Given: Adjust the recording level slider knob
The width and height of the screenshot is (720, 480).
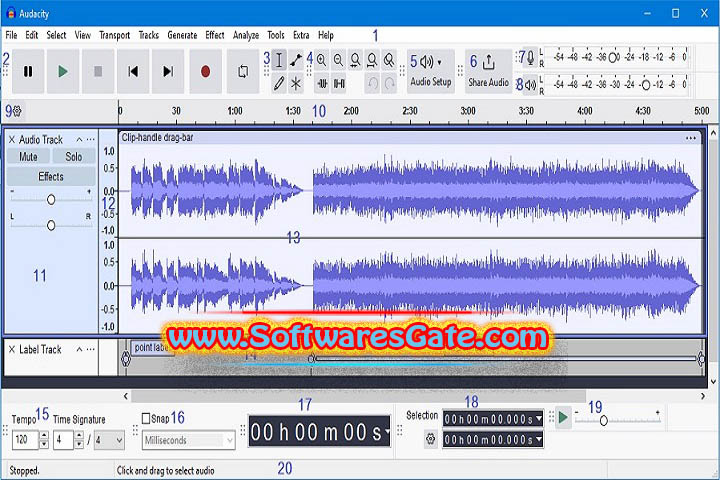Looking at the screenshot, I should click(613, 58).
